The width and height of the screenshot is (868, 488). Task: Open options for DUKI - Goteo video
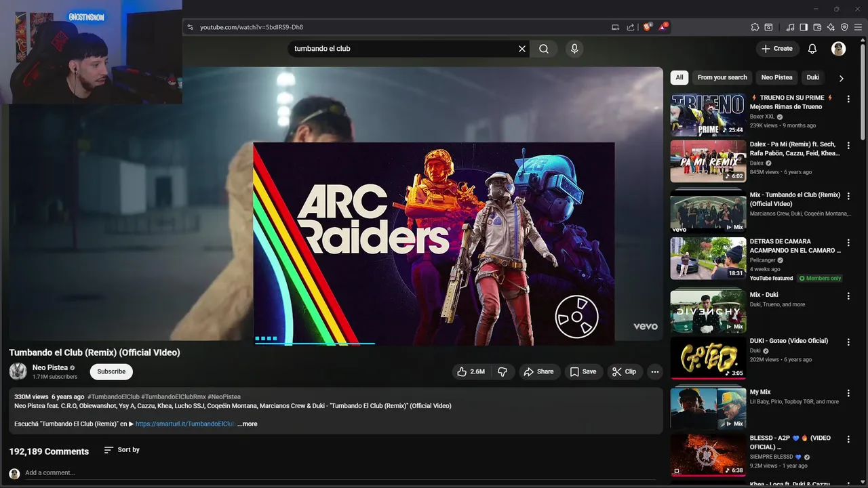pos(848,342)
